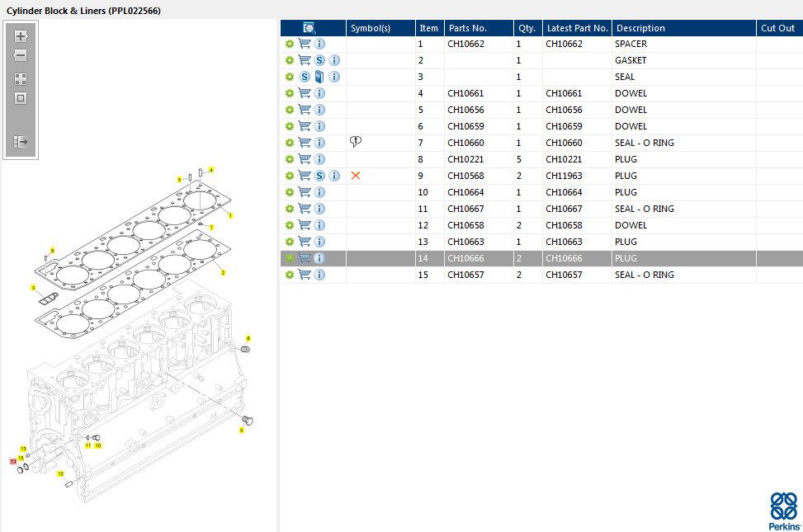Click the S icon on GASKET row

coord(319,60)
